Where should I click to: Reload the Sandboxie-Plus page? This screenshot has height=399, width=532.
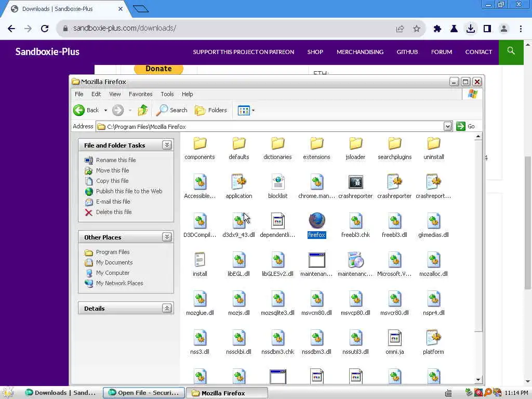[x=45, y=29]
